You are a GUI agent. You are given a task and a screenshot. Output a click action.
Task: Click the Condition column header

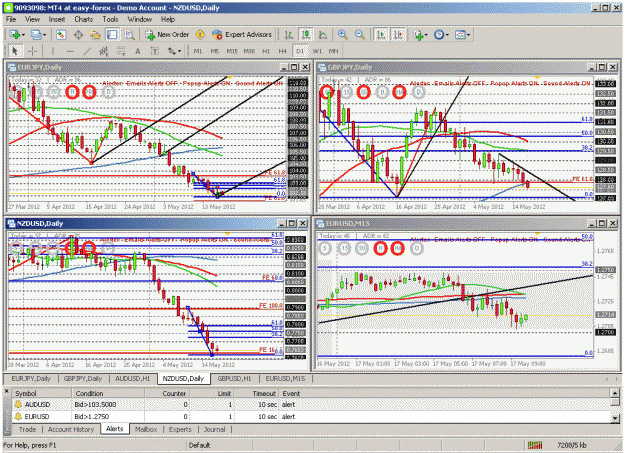click(x=108, y=393)
